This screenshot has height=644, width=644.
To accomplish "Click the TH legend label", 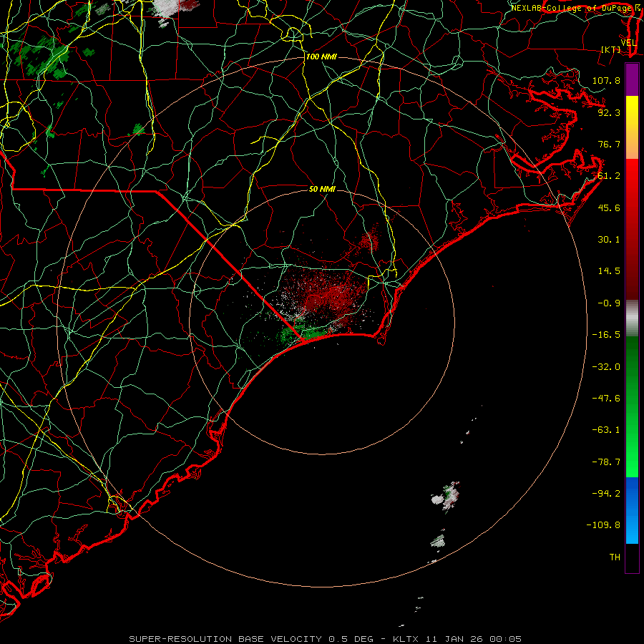I will click(x=615, y=557).
